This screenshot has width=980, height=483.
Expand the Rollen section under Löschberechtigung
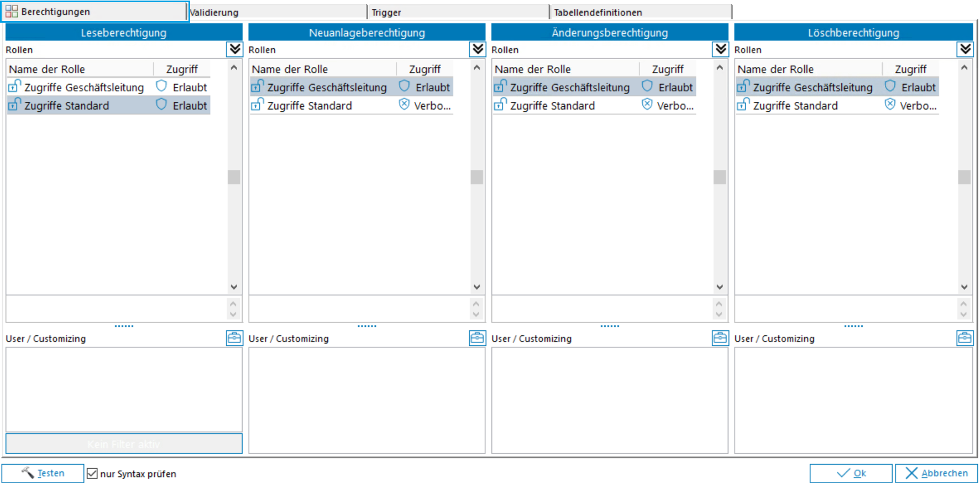[965, 49]
